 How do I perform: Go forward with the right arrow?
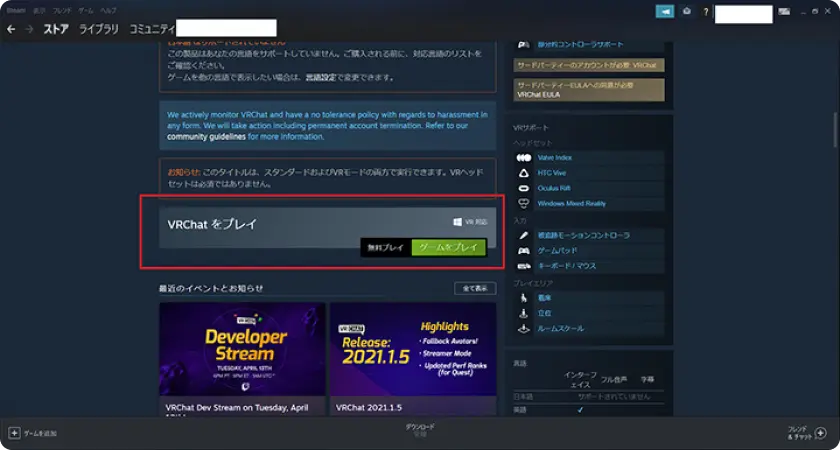coord(29,29)
